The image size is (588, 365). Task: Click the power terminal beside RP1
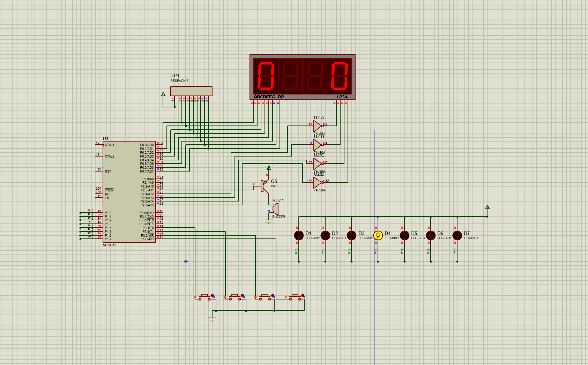[x=163, y=94]
